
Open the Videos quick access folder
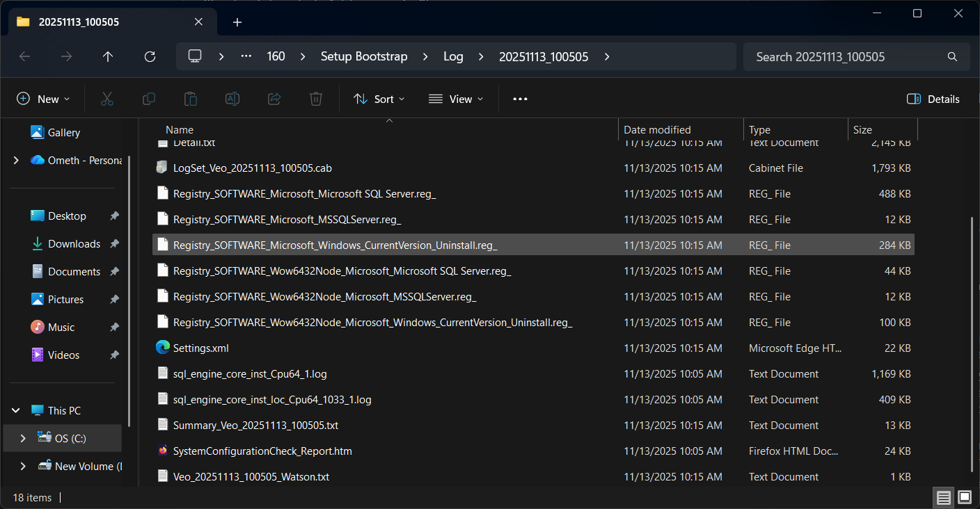[63, 355]
